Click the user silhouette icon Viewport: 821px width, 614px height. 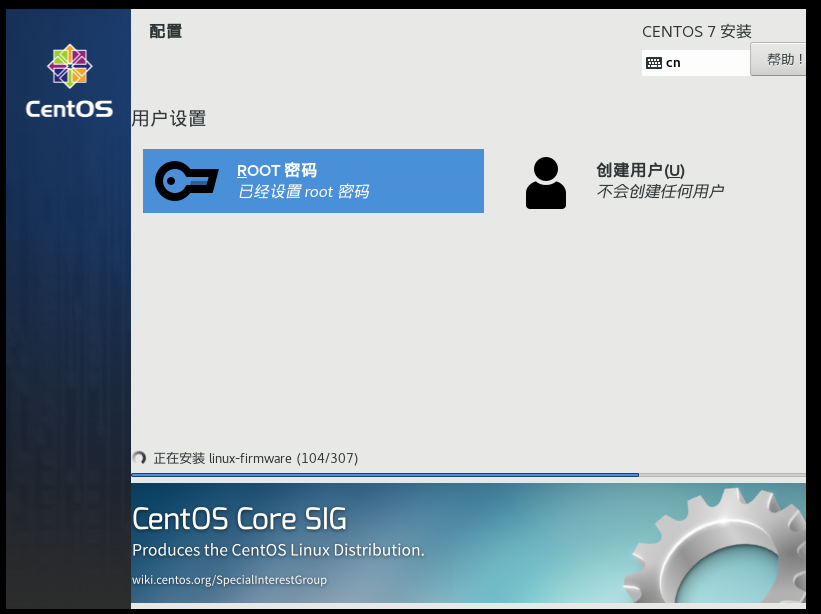coord(546,183)
